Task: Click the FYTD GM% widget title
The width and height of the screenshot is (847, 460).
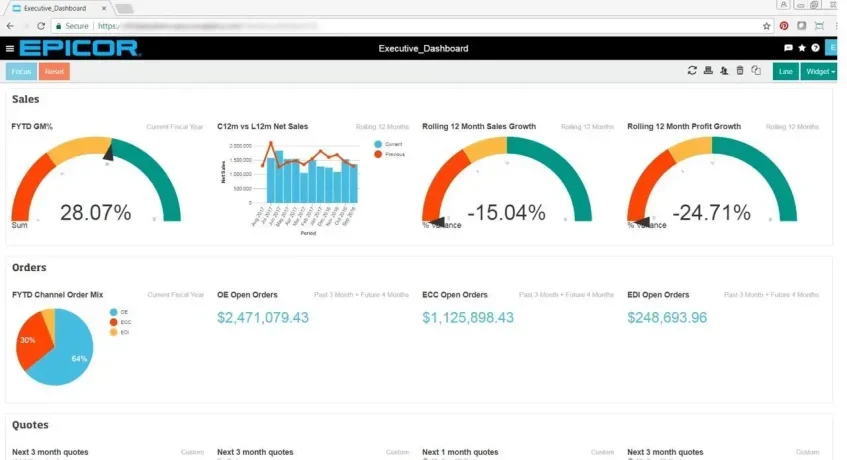Action: 32,126
